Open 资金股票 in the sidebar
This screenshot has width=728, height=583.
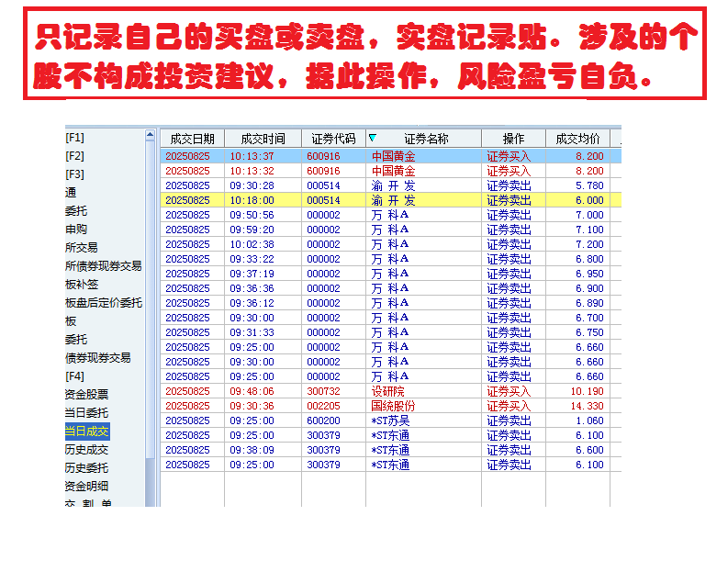pyautogui.click(x=87, y=395)
